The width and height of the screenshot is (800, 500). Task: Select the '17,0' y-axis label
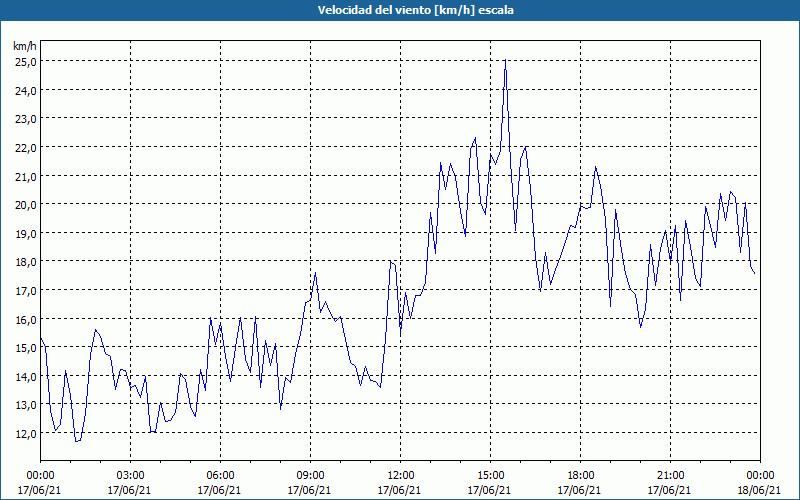[x=26, y=290]
